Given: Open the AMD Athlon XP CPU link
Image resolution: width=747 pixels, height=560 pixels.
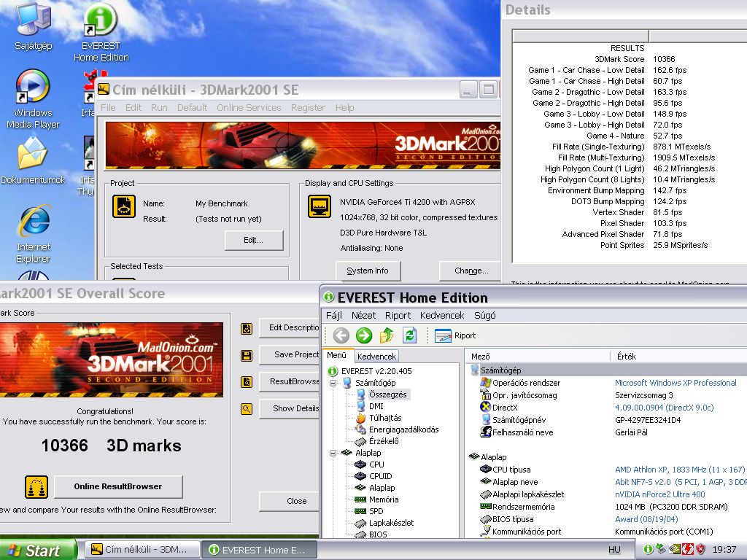Looking at the screenshot, I should click(680, 470).
